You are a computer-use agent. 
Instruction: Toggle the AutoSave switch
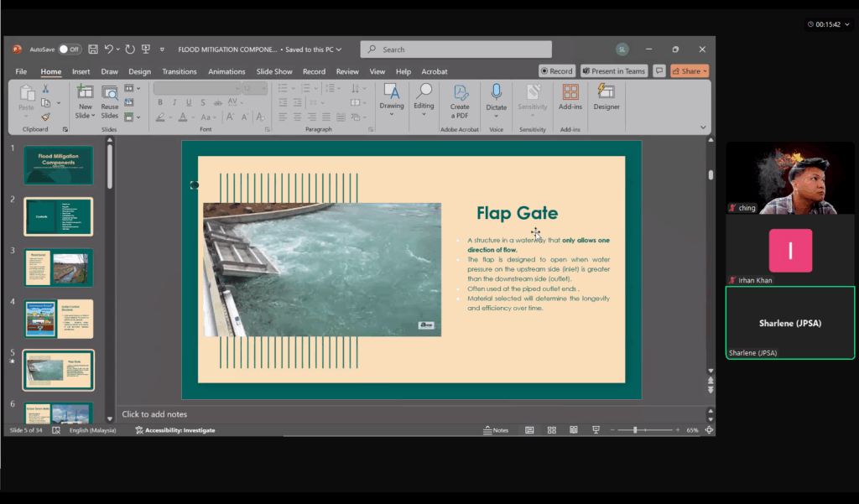pyautogui.click(x=69, y=49)
